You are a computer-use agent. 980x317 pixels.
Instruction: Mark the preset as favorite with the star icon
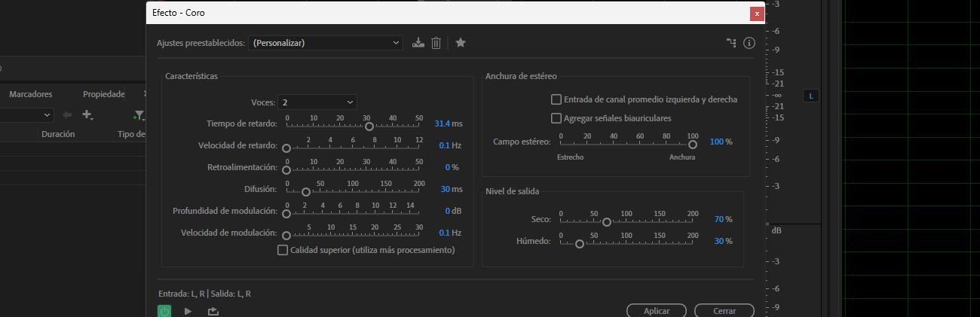(x=461, y=43)
